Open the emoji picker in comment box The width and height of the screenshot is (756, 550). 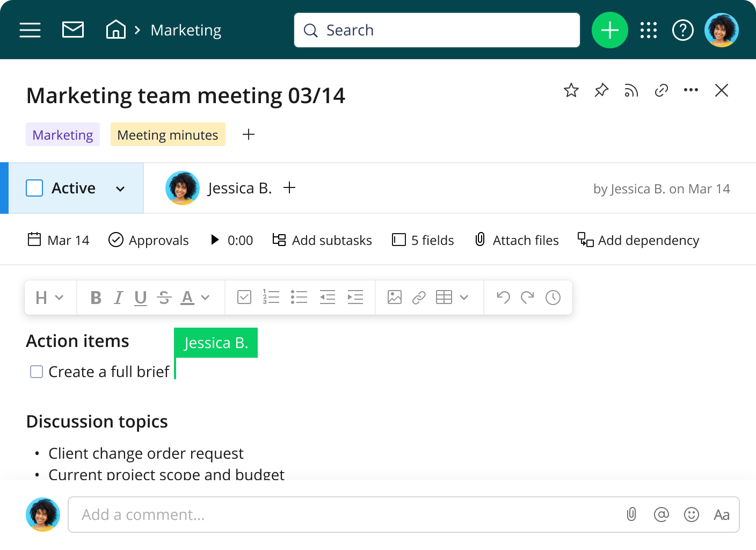click(691, 515)
